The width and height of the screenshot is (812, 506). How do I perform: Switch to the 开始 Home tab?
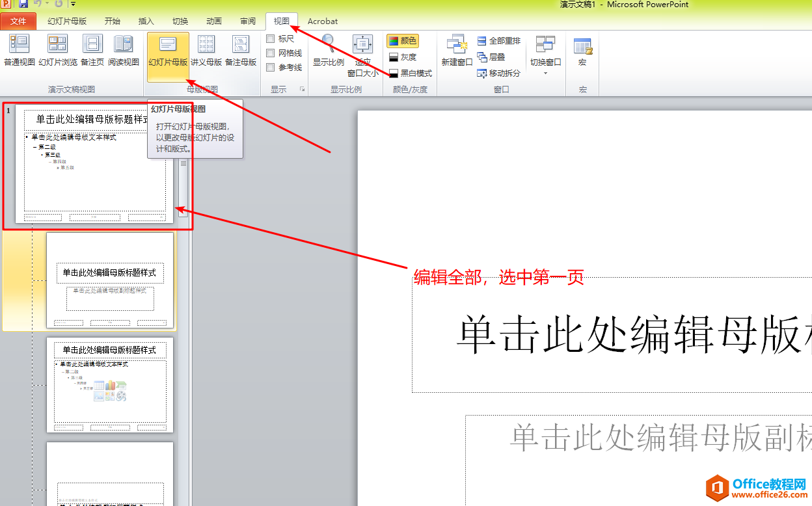click(113, 21)
